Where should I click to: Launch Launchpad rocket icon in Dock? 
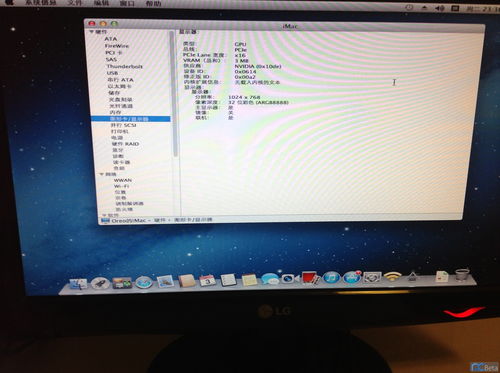coord(100,283)
